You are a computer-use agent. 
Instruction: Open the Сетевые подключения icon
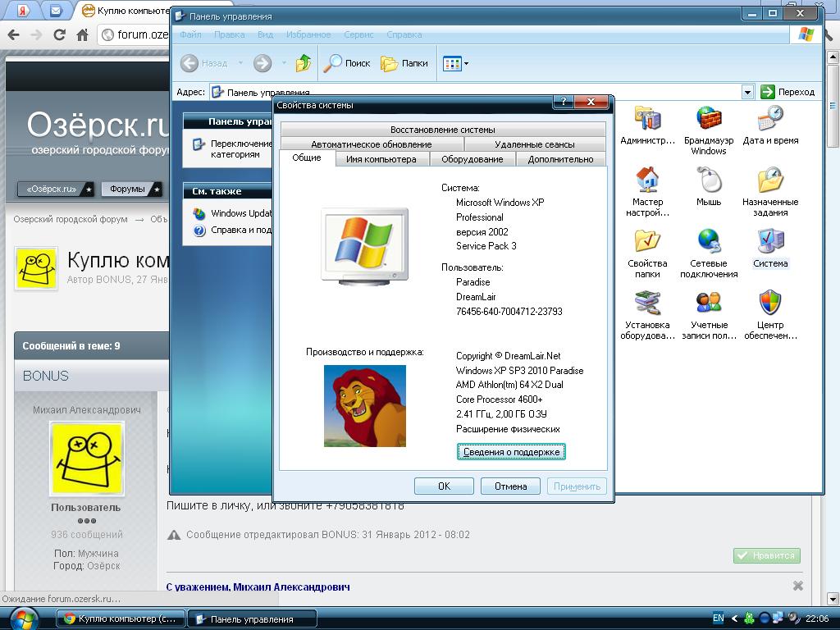click(x=708, y=253)
